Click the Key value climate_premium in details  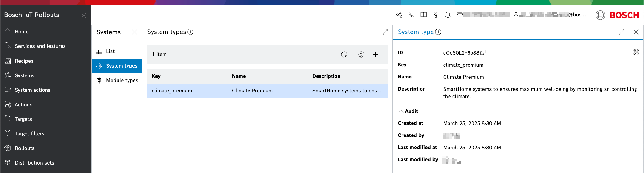463,65
